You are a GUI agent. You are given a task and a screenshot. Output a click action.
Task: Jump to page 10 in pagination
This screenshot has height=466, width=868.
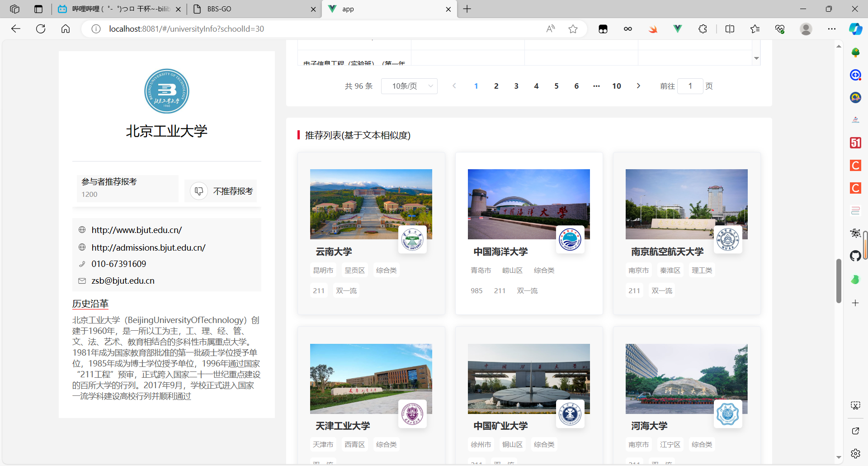pyautogui.click(x=617, y=86)
